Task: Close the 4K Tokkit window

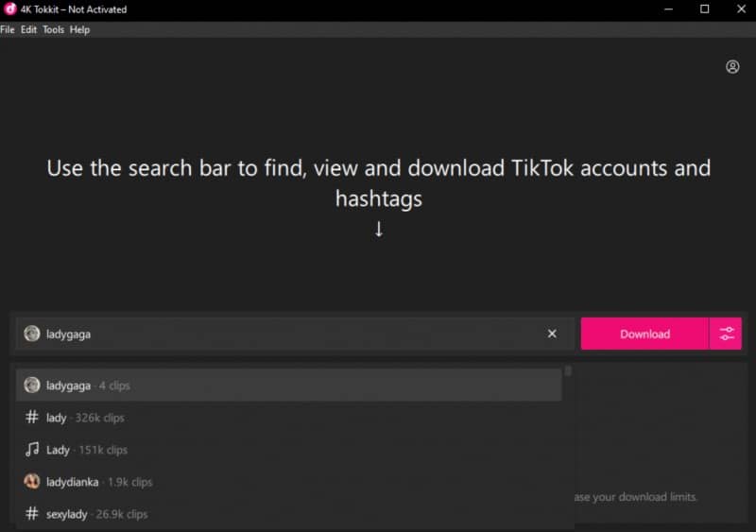Action: 741,9
